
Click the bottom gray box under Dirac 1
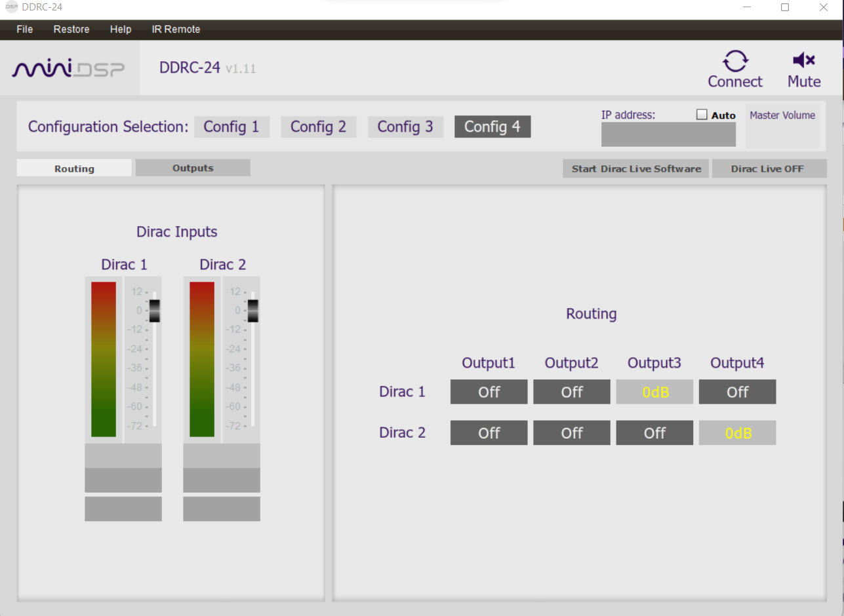123,509
